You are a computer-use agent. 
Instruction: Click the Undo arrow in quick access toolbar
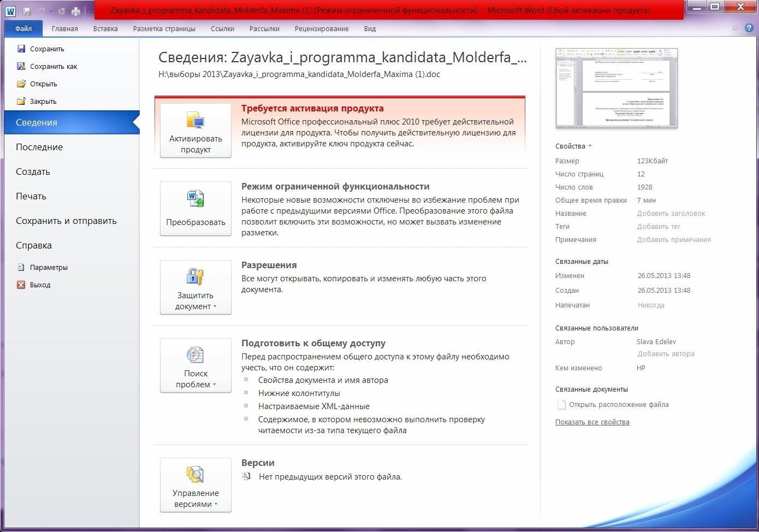click(41, 11)
